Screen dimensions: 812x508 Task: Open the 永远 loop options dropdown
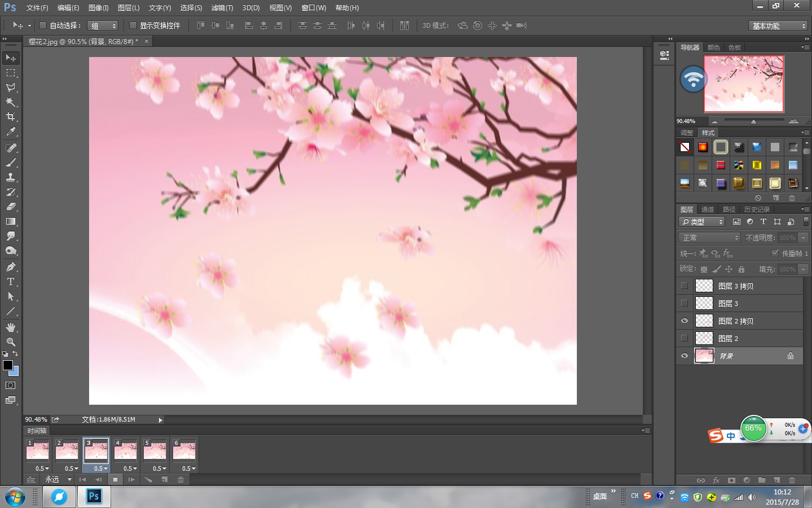tap(59, 480)
